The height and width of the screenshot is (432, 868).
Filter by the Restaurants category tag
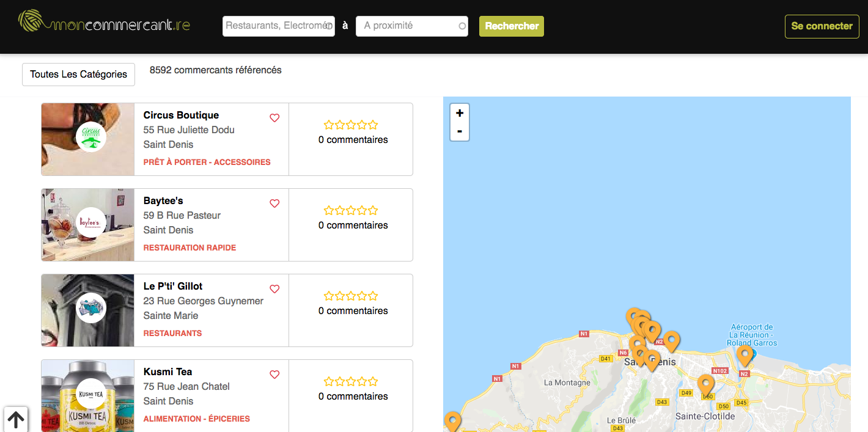pos(173,334)
